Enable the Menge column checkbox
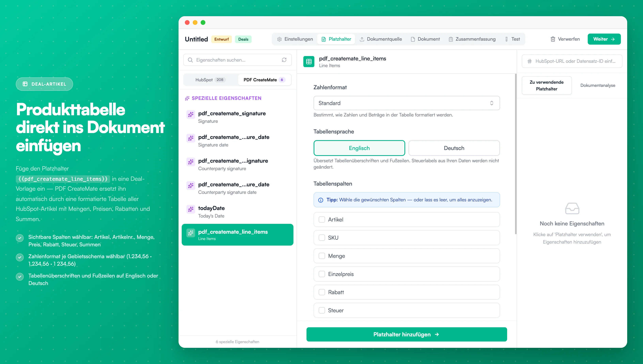Viewport: 643px width, 364px height. (322, 256)
